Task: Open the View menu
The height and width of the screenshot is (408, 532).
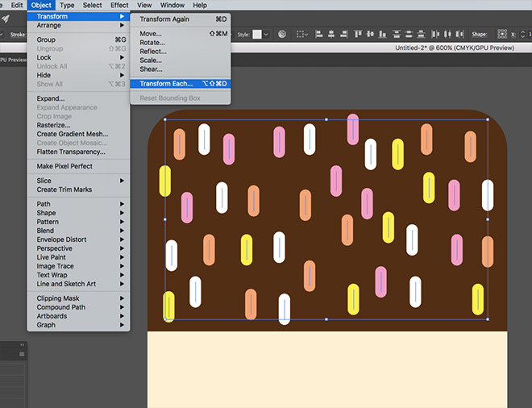Action: (x=144, y=5)
